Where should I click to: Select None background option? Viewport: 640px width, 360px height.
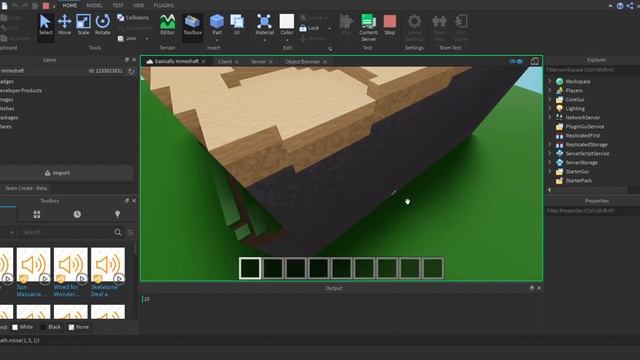(x=79, y=327)
